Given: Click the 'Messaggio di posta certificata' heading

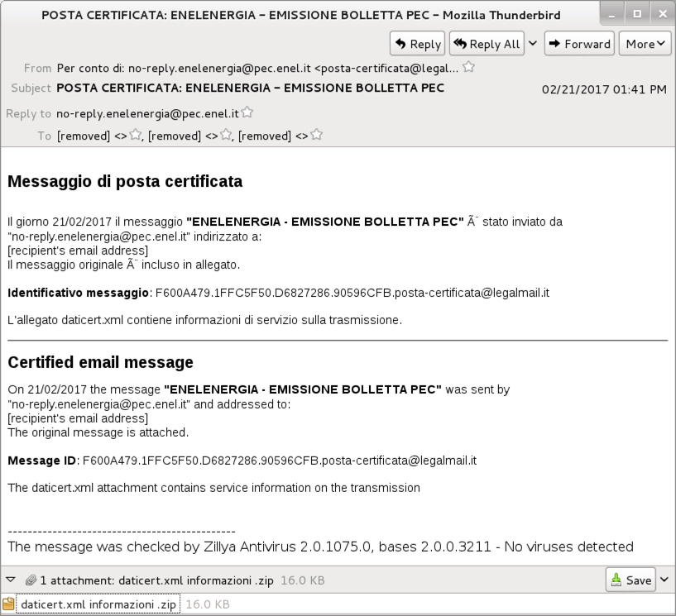Looking at the screenshot, I should (125, 181).
